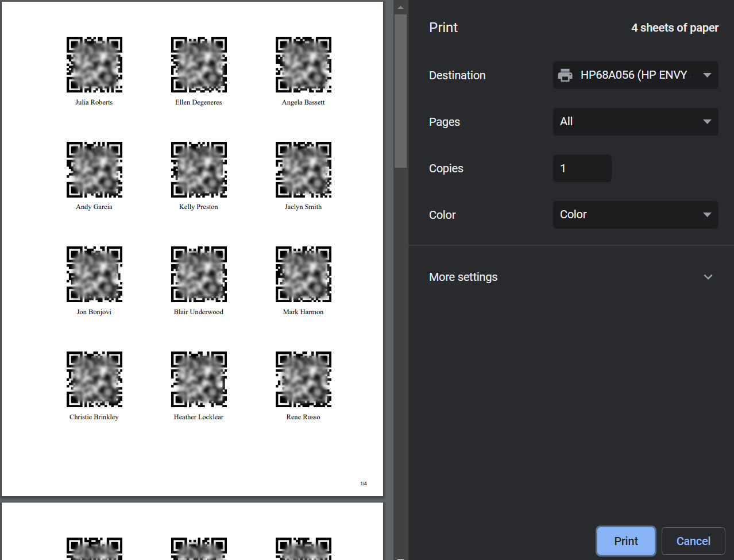Image resolution: width=734 pixels, height=560 pixels.
Task: Click Ellen Degeneres QR code
Action: pyautogui.click(x=199, y=65)
